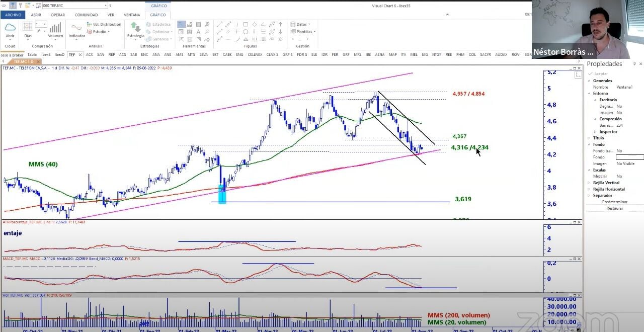The height and width of the screenshot is (332, 644).
Task: Select the TEF.MC 1 D chart tab
Action: (23, 61)
